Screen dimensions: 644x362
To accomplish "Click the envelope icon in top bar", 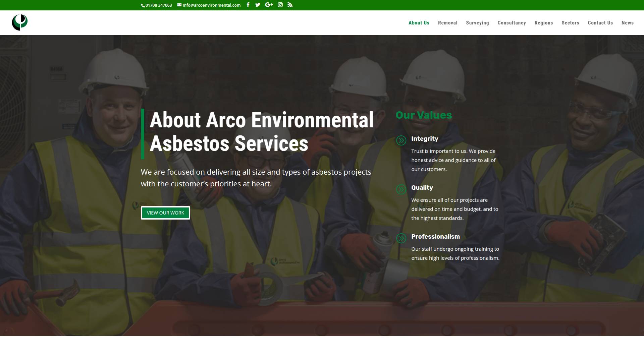I will [x=179, y=5].
